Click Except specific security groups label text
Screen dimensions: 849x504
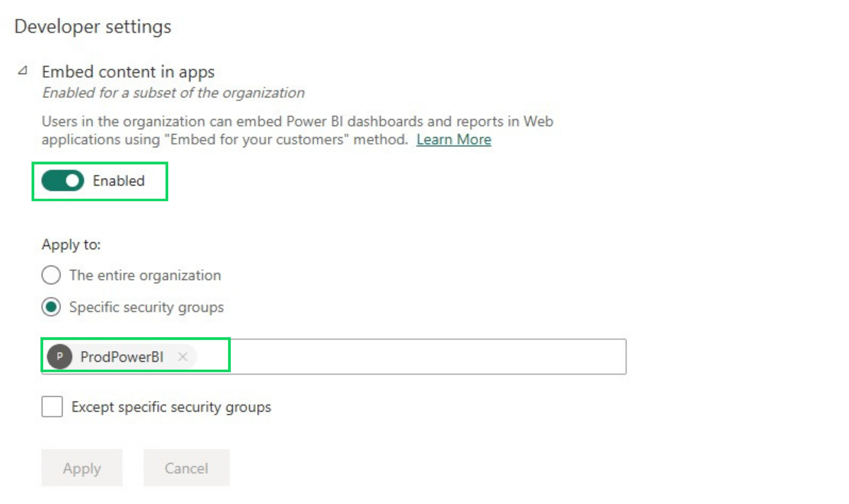[x=171, y=407]
